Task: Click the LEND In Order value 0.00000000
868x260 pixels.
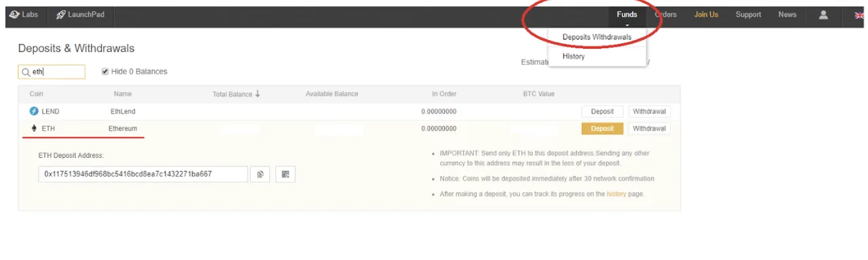Action: pos(439,112)
